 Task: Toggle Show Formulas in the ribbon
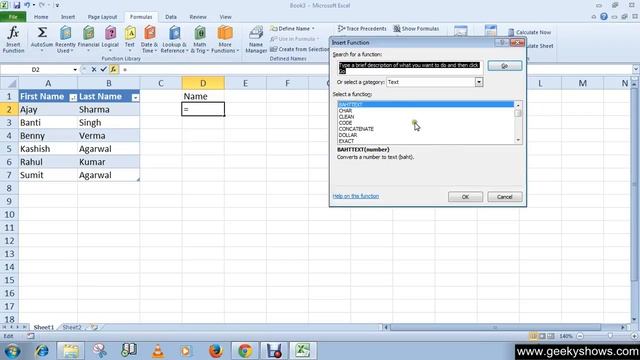416,29
